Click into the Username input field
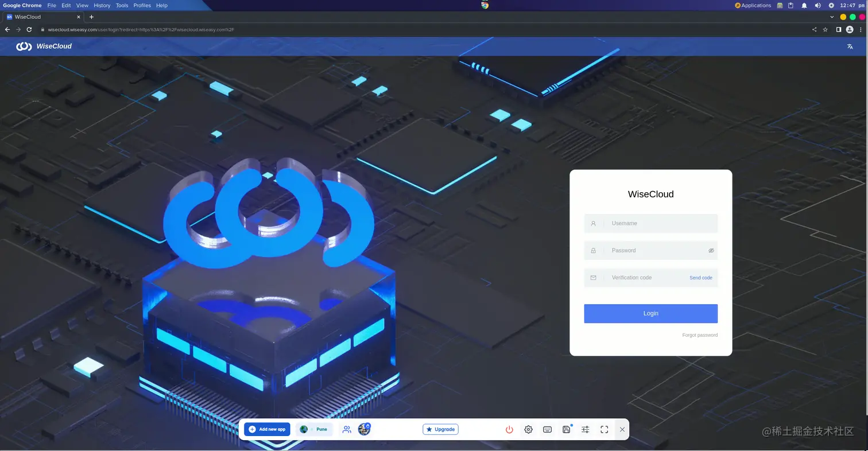Viewport: 868px width, 451px height. (651, 223)
